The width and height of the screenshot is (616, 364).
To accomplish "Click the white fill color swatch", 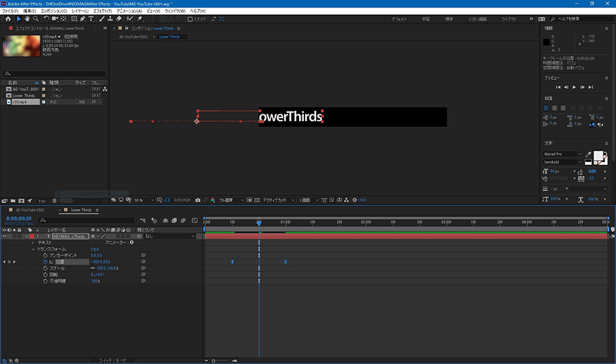I will click(x=600, y=157).
